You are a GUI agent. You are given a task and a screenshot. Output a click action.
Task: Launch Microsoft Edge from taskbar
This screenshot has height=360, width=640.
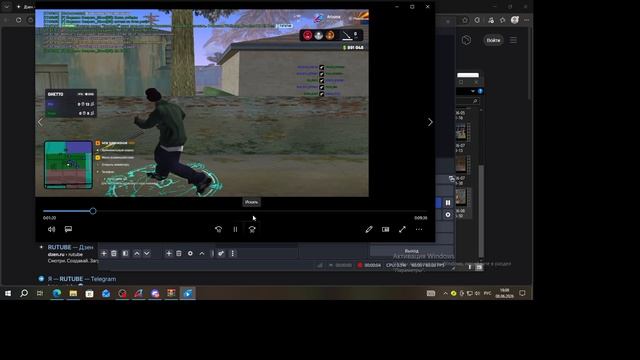pyautogui.click(x=57, y=293)
